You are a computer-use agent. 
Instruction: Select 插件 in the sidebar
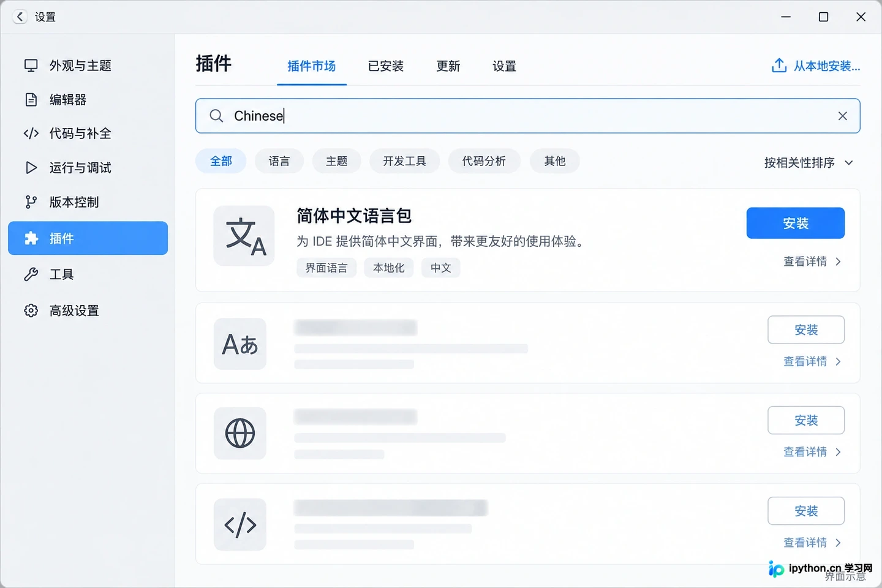point(88,238)
